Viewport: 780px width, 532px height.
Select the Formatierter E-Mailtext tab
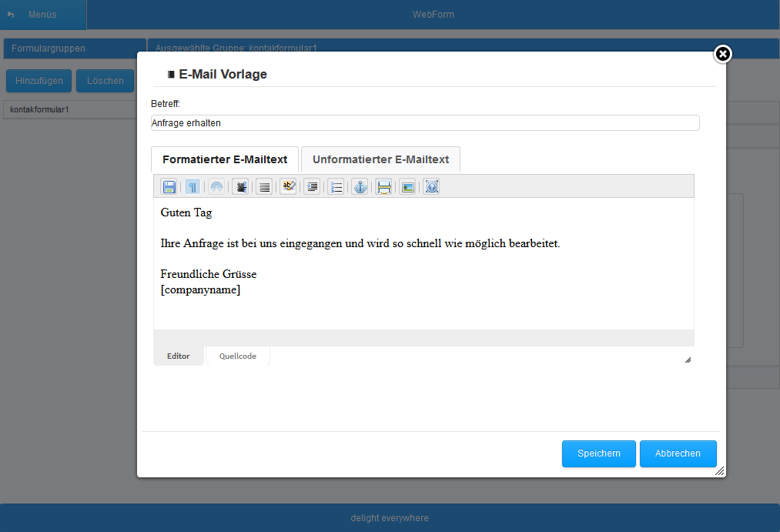pyautogui.click(x=224, y=159)
